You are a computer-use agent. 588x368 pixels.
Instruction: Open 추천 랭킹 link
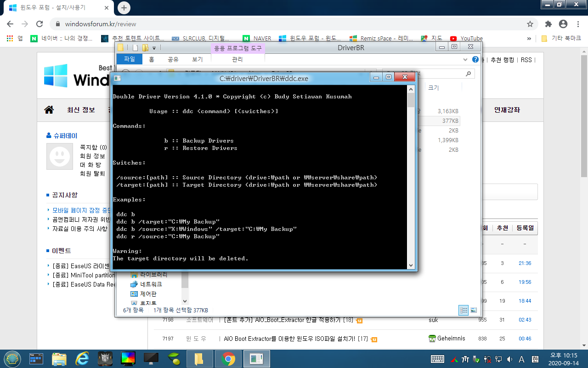[x=503, y=60]
